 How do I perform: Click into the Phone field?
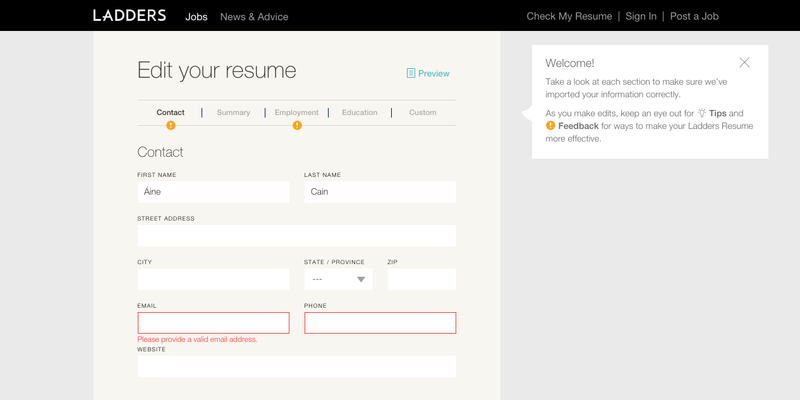(380, 323)
